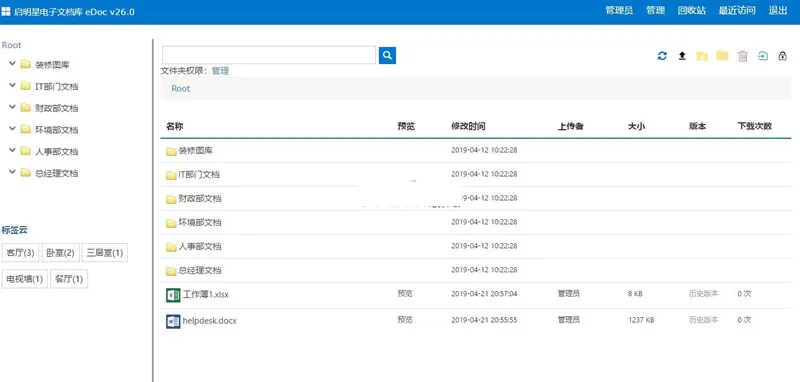This screenshot has height=382, width=800.
Task: Click the 电视墙(1) tag
Action: tap(25, 279)
